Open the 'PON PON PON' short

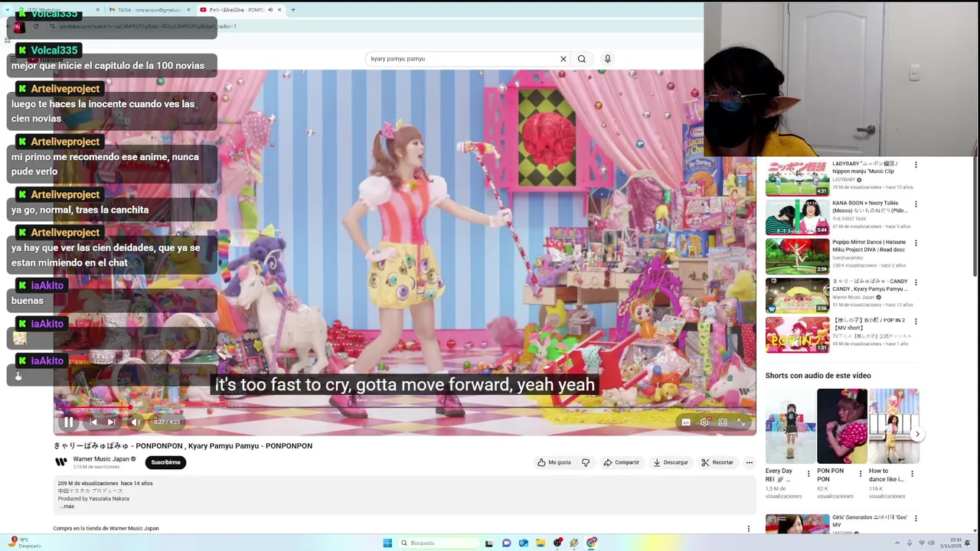click(x=842, y=426)
